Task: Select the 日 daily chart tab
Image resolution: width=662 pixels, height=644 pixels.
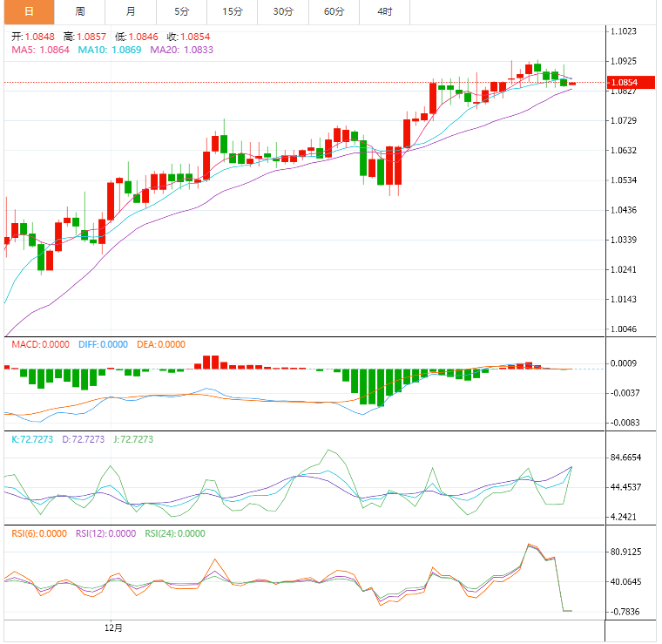Action: (x=29, y=11)
